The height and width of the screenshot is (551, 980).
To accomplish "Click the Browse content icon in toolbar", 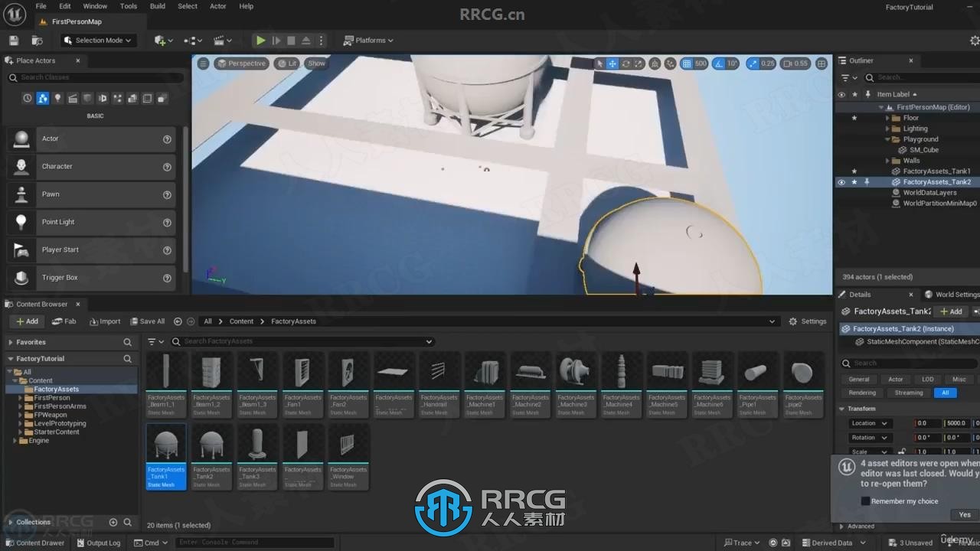I will (37, 41).
